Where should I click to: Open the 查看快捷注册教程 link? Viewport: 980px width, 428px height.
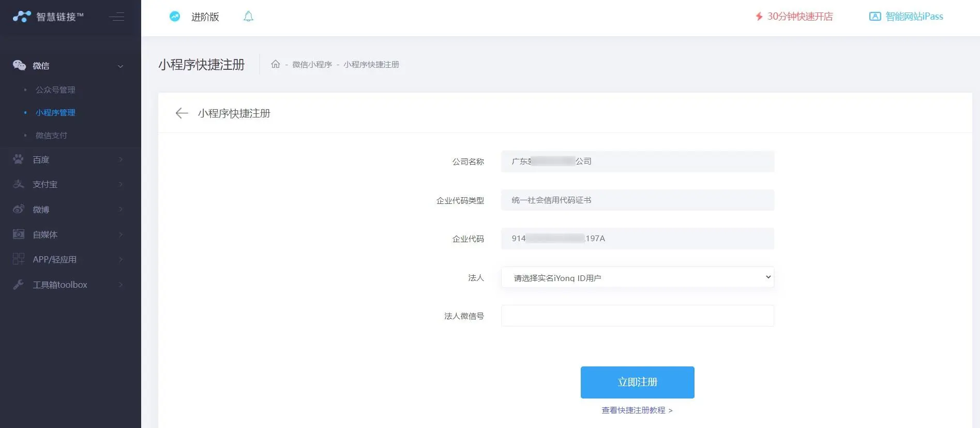[637, 410]
